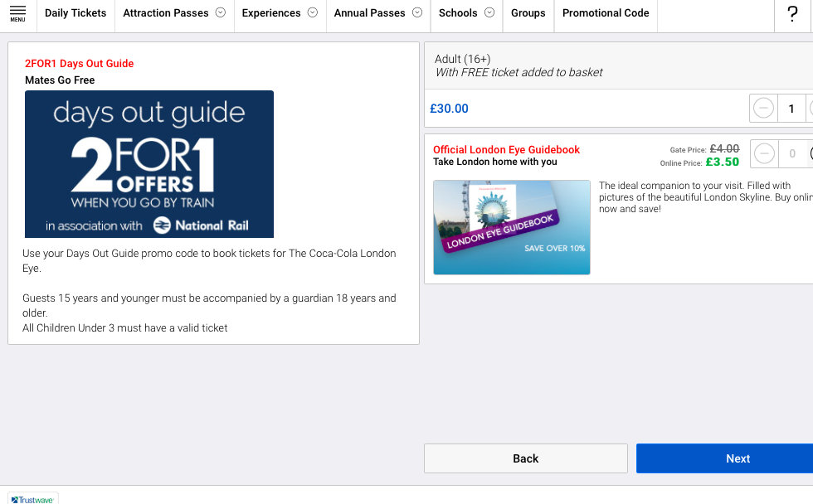The height and width of the screenshot is (504, 813).
Task: Decrease Adult ticket quantity with minus icon
Action: (764, 109)
